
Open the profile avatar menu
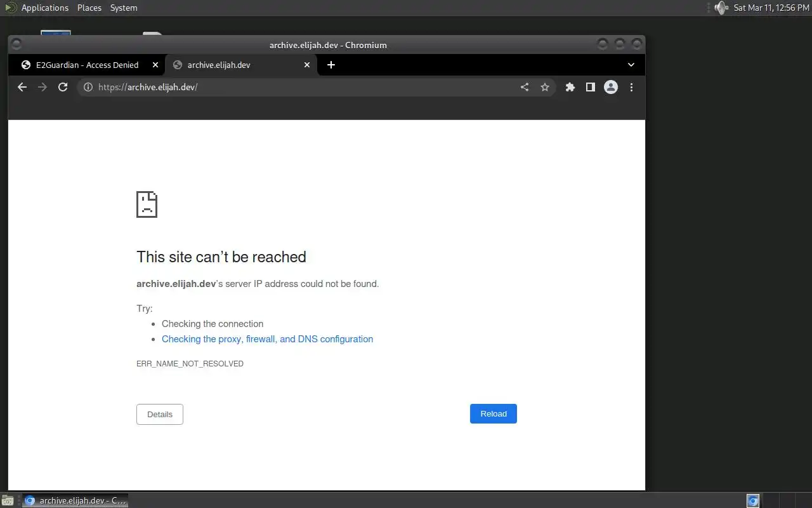[x=611, y=87]
